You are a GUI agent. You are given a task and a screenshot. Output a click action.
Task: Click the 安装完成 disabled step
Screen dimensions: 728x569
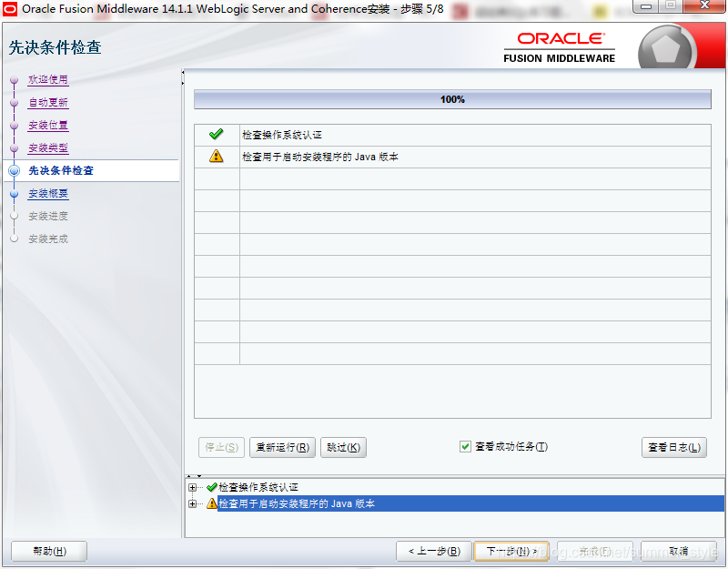(x=48, y=239)
